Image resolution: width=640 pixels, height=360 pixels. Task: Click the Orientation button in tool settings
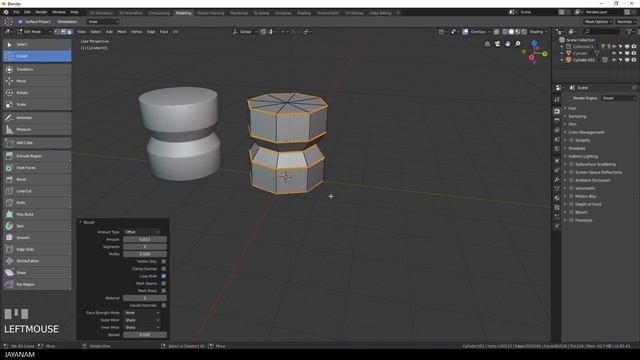(67, 22)
